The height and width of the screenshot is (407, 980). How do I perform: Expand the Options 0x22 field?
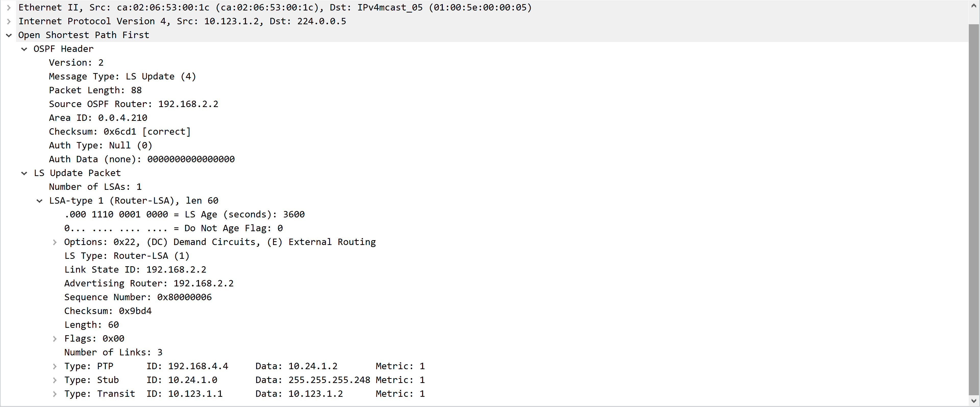click(x=55, y=242)
